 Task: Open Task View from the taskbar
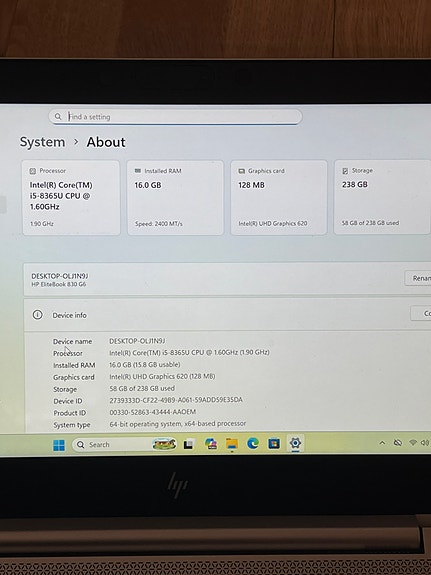[189, 444]
